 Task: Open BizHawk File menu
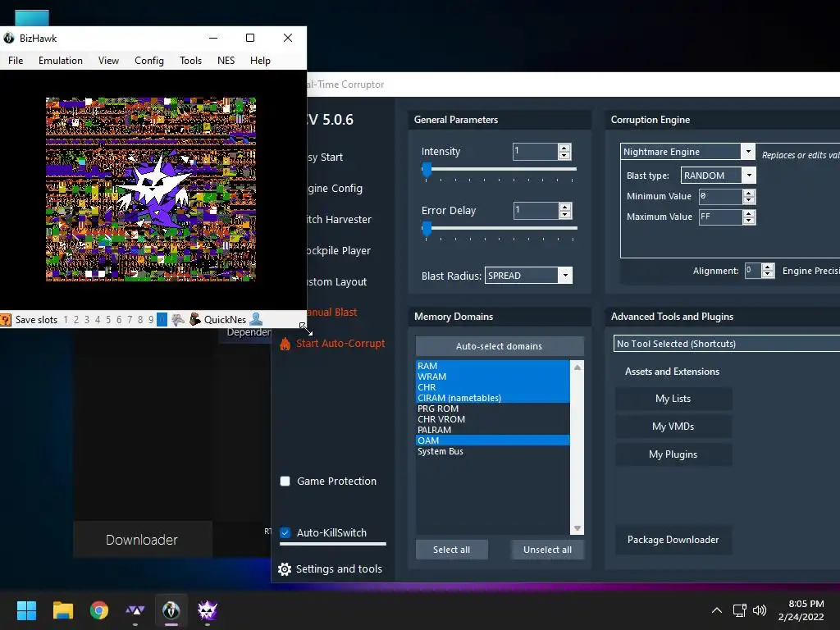pos(16,61)
